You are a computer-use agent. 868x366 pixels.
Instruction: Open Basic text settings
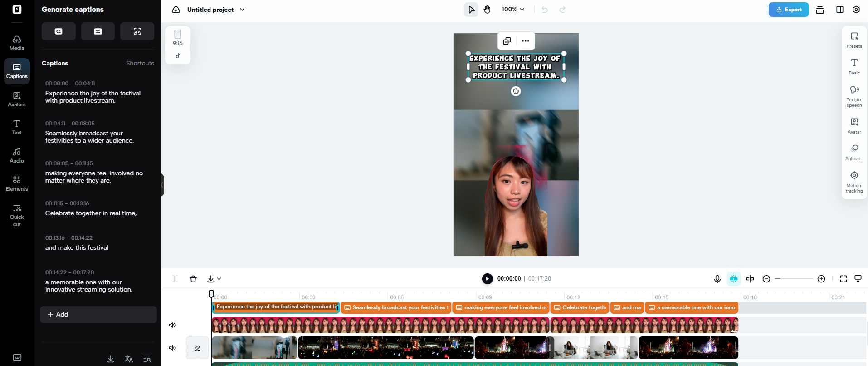pyautogui.click(x=854, y=66)
